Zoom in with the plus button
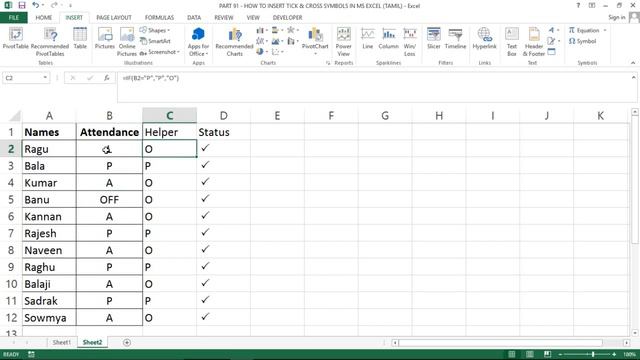Viewport: 640px width, 360px height. click(614, 354)
